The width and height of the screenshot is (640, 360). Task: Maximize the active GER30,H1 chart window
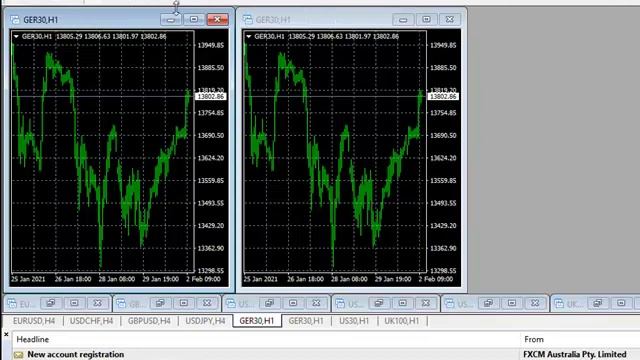click(x=194, y=19)
